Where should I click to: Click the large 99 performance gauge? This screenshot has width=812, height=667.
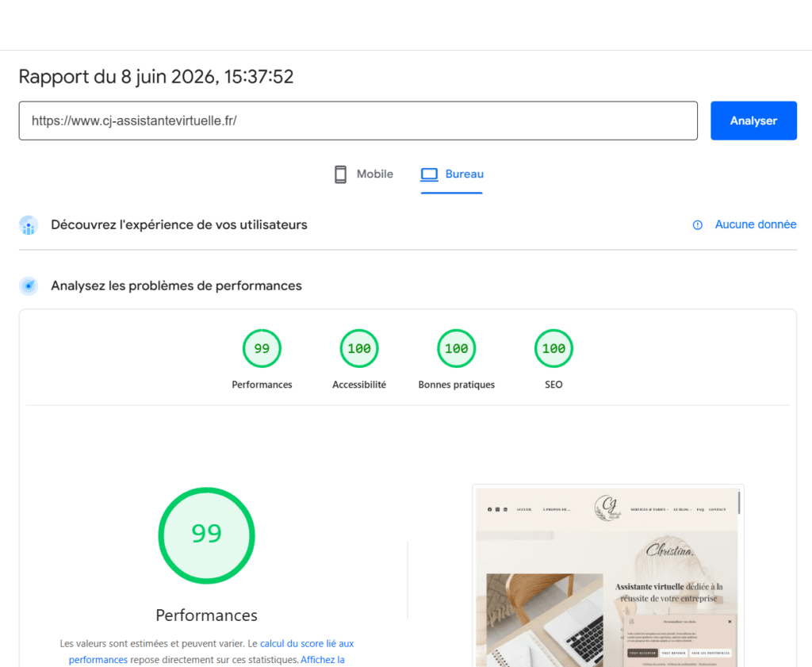[x=207, y=535]
